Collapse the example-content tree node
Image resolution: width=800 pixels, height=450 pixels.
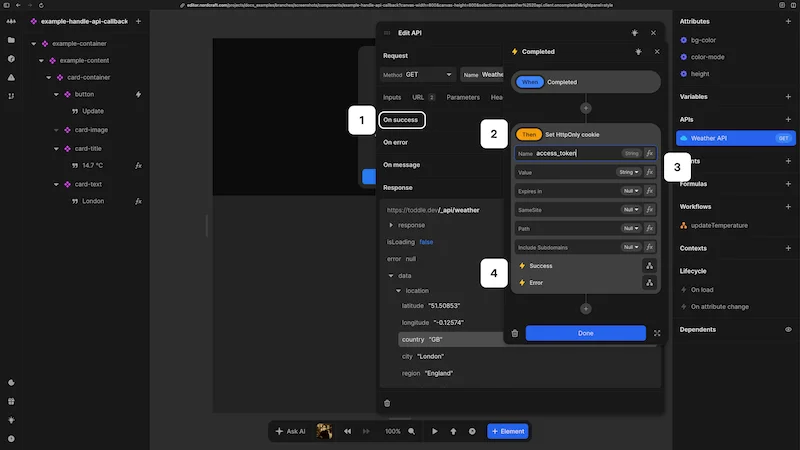[x=41, y=61]
